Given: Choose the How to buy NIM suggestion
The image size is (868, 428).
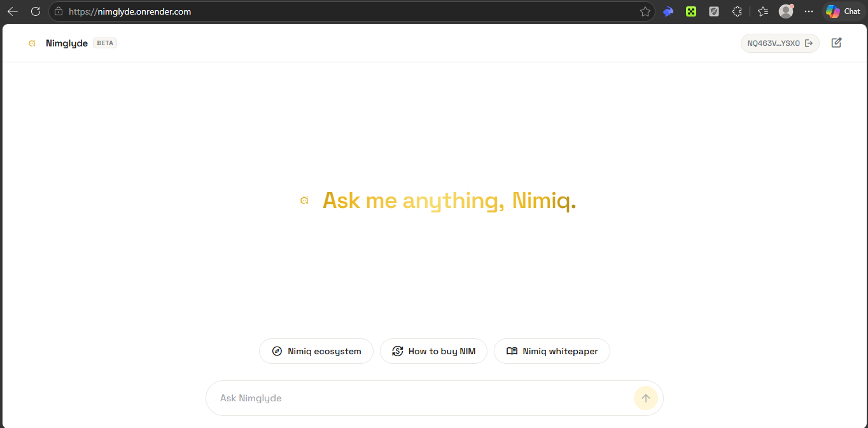Looking at the screenshot, I should [x=433, y=351].
